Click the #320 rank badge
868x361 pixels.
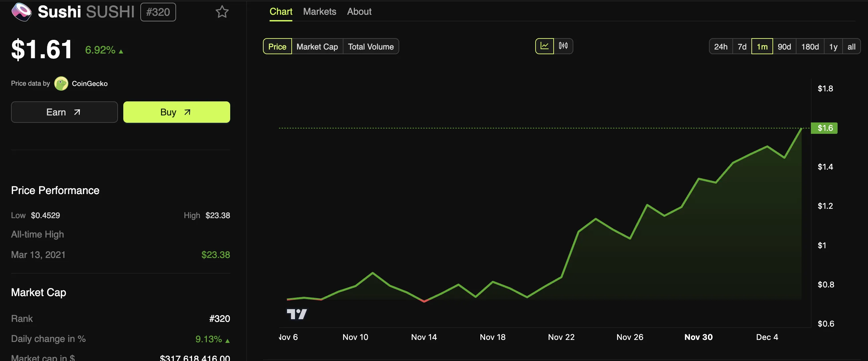pos(158,12)
